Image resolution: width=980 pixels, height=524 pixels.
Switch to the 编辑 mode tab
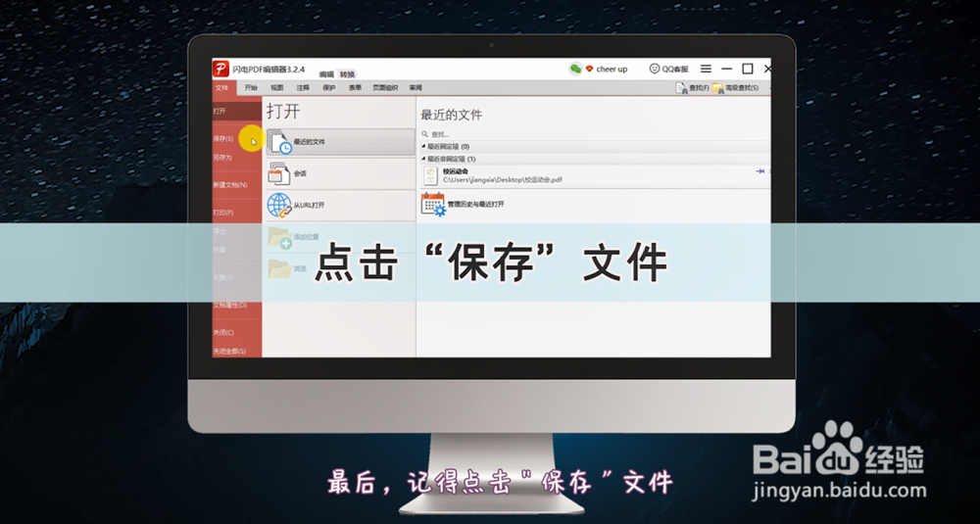click(x=327, y=73)
